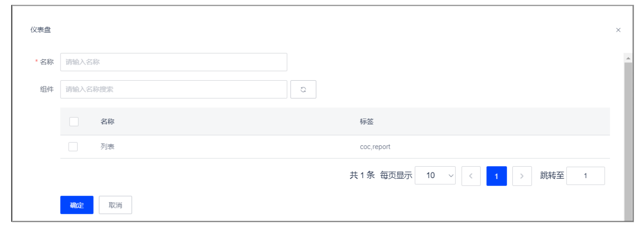Click the 确定 confirm button
Image resolution: width=644 pixels, height=227 pixels.
(77, 205)
